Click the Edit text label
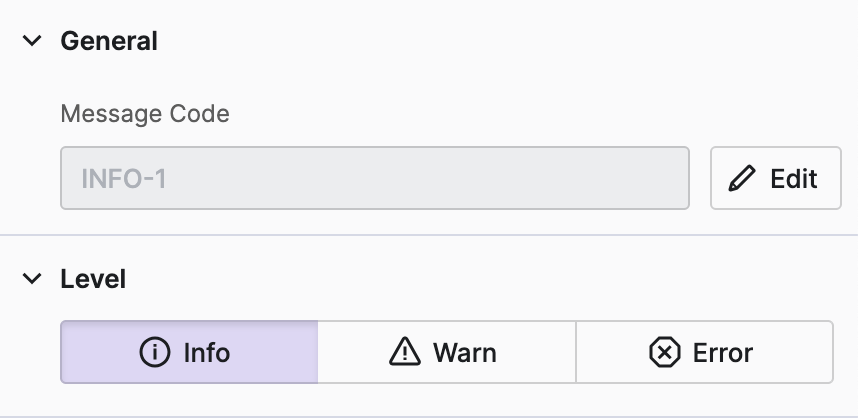858x418 pixels. (794, 179)
